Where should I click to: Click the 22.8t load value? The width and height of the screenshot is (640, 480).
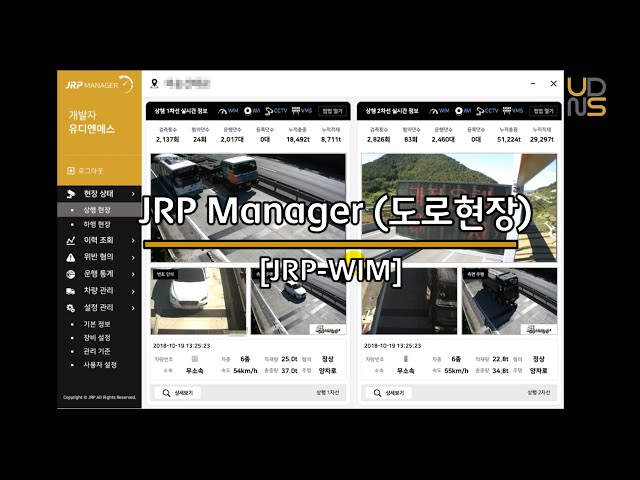click(x=500, y=359)
